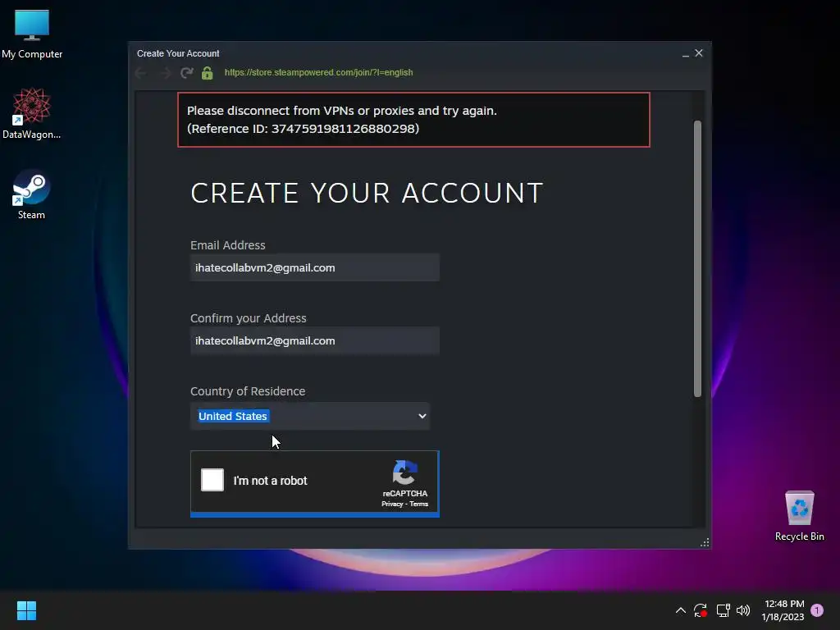Open the clock and date flyout
Viewport: 840px width, 630px height.
click(783, 610)
